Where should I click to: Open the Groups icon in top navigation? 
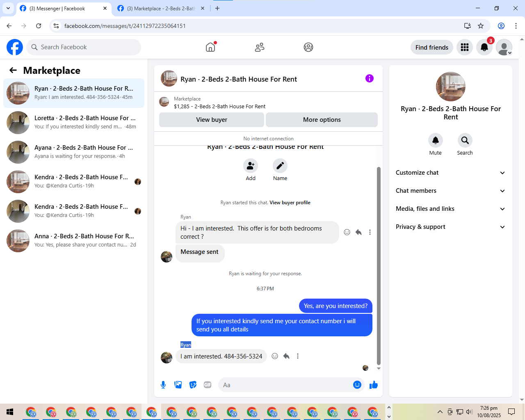point(308,47)
